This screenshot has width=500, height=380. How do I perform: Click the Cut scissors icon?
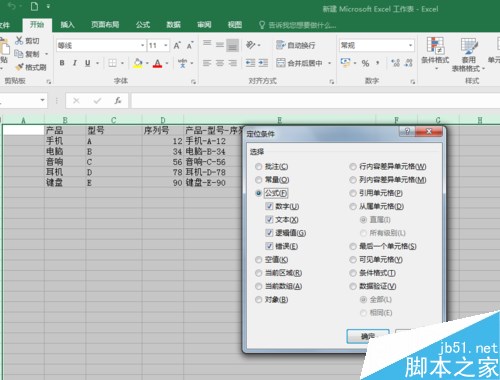point(19,41)
